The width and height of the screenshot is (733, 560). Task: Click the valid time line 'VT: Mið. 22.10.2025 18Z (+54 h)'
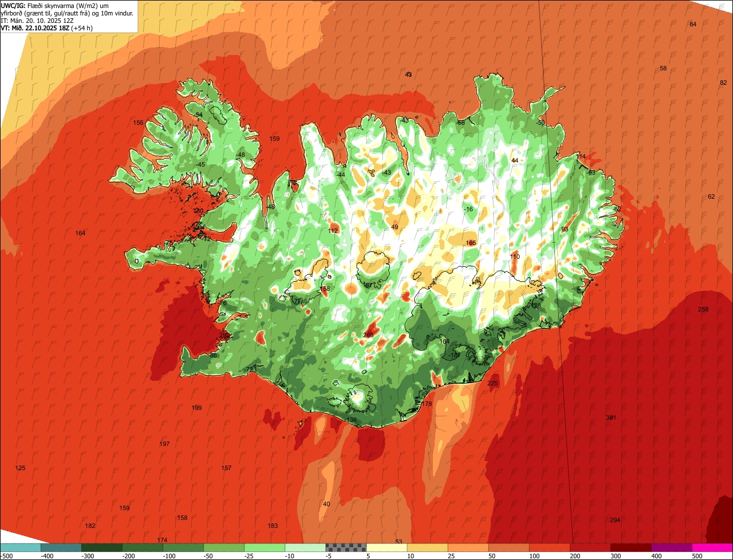point(47,27)
